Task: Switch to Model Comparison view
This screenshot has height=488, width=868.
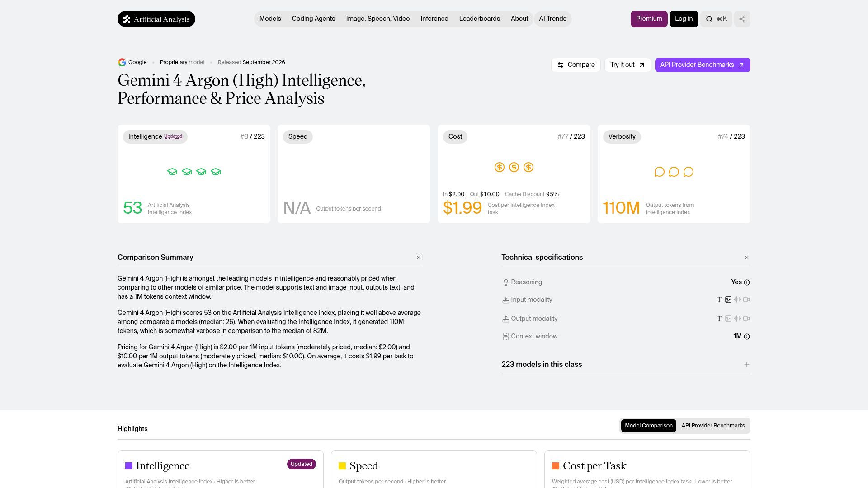Action: pos(649,426)
